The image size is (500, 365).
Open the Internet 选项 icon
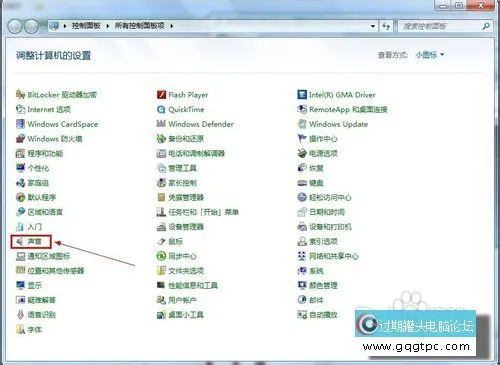point(21,109)
